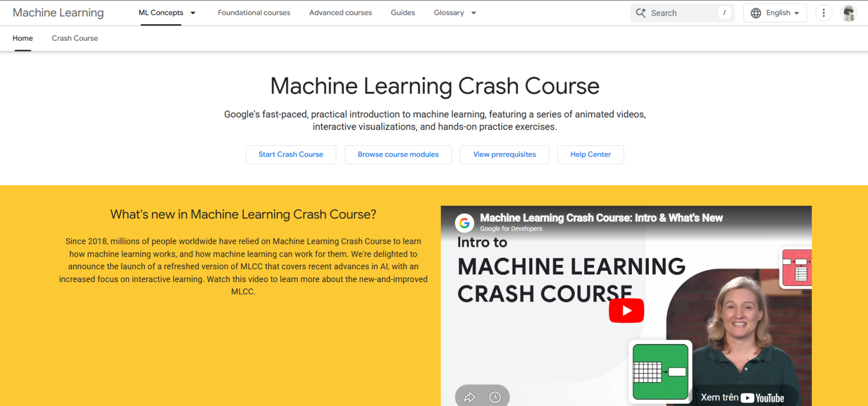
Task: Go to Advanced courses
Action: [x=341, y=12]
